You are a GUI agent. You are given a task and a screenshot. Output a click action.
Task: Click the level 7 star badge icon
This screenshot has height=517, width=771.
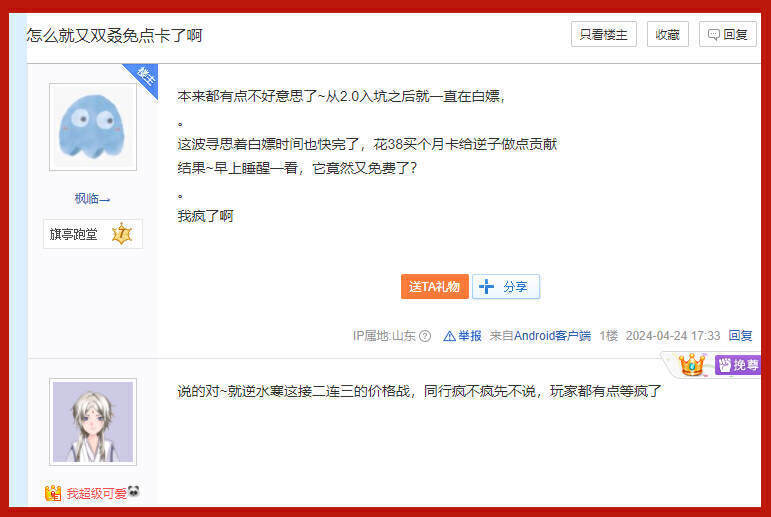tap(121, 234)
